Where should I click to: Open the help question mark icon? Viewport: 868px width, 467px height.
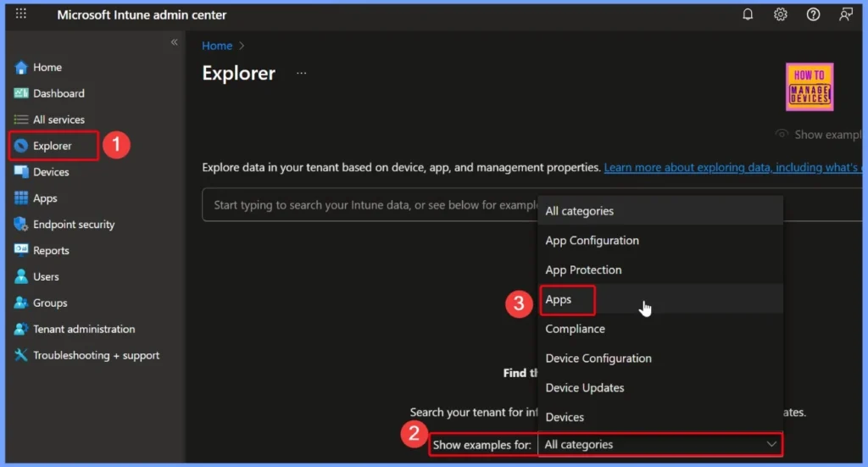click(813, 14)
